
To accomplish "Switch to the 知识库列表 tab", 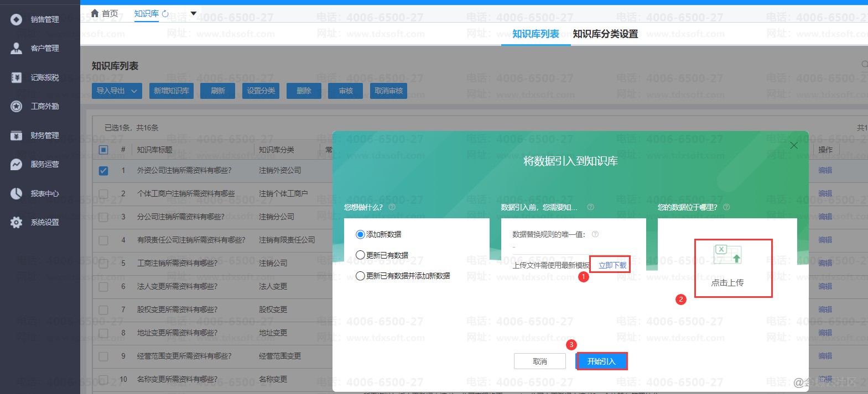I will pos(536,34).
